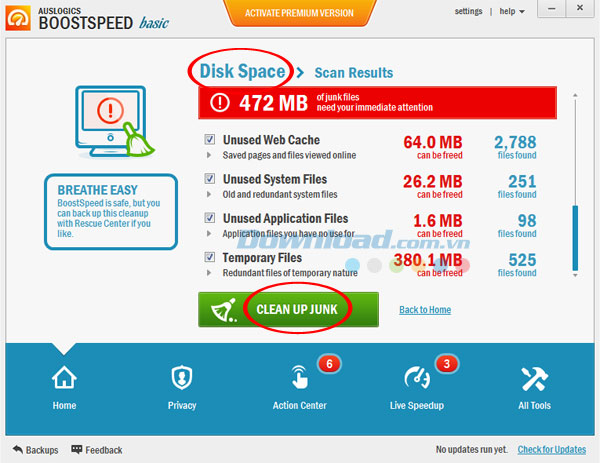Follow the Back to Home link
Screen dimensions: 600x463
pos(425,310)
